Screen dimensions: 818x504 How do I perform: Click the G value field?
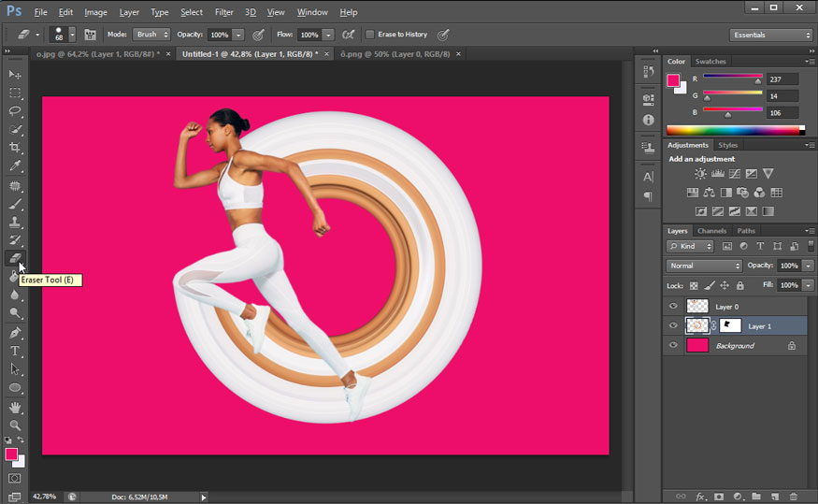coord(782,96)
